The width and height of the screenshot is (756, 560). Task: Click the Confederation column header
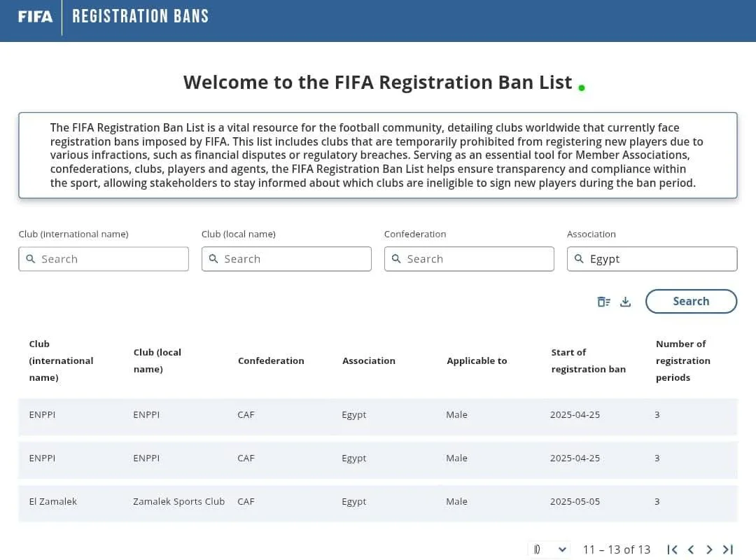(271, 360)
